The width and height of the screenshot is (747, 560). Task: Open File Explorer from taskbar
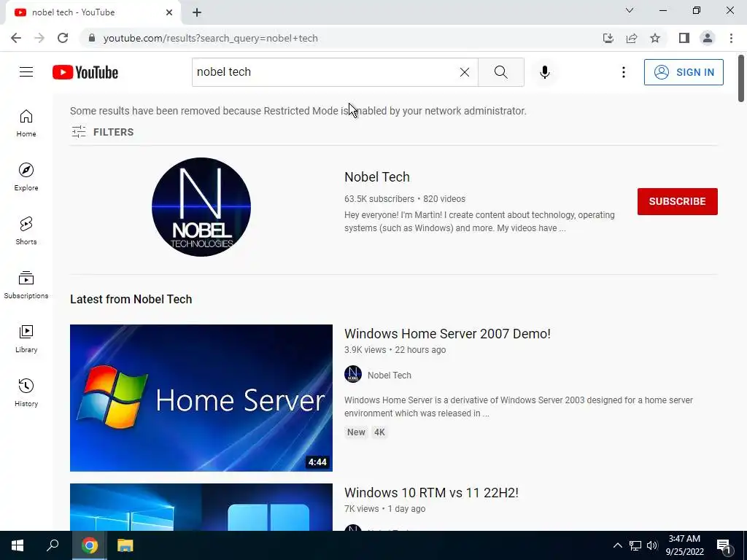coord(125,545)
